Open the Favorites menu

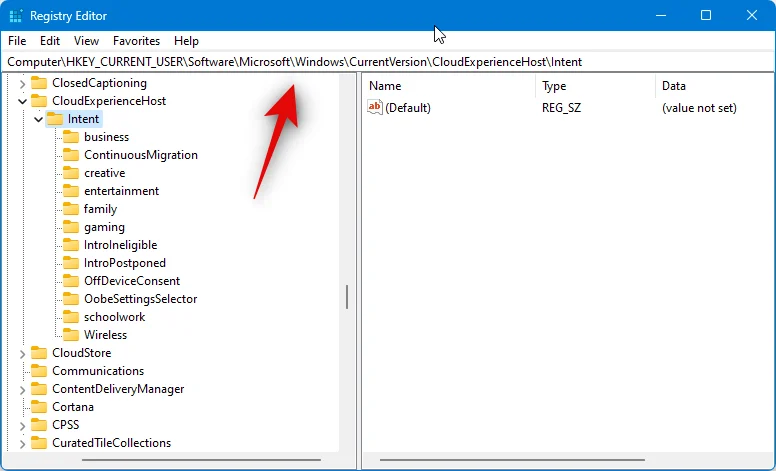(136, 41)
